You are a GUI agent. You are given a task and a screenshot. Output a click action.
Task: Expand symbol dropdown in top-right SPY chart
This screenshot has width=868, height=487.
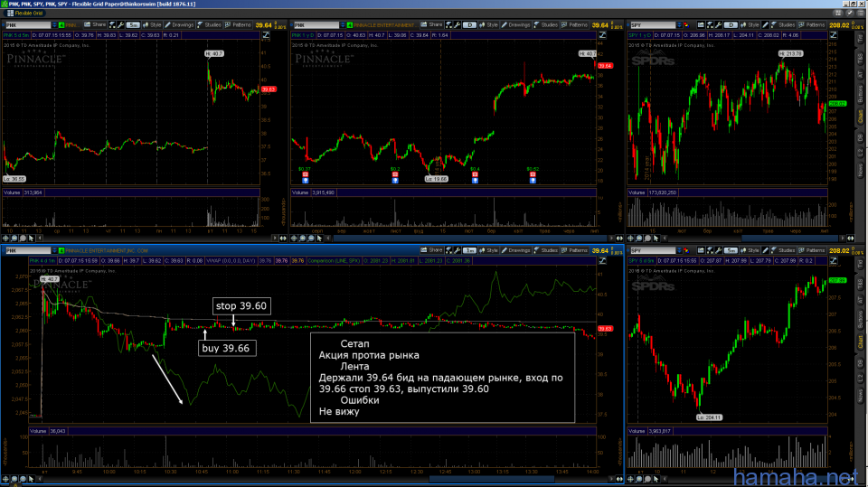[679, 25]
